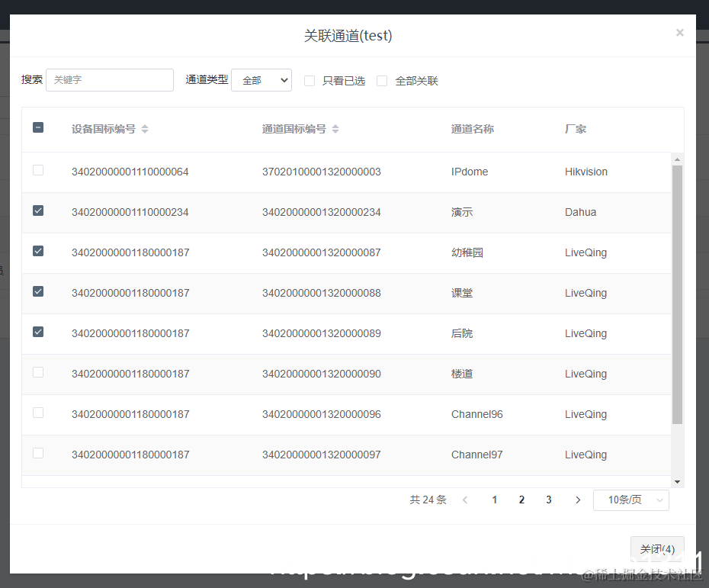Click device ID 34020000001110000234

coord(130,212)
